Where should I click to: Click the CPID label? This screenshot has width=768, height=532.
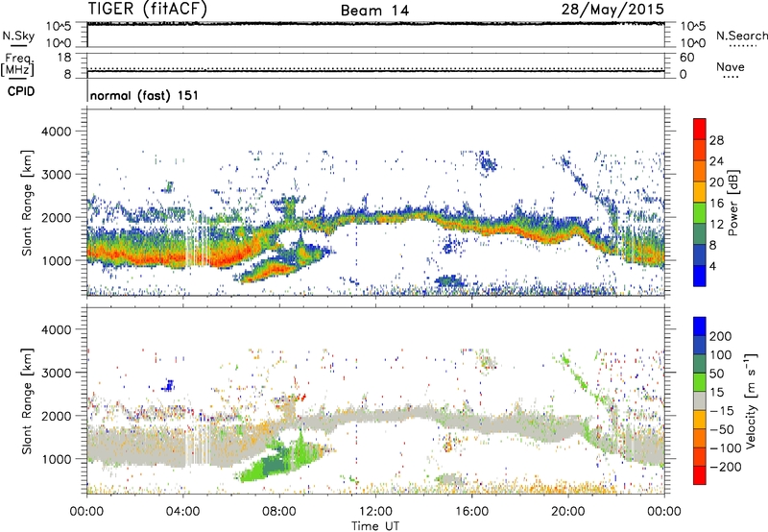21,91
